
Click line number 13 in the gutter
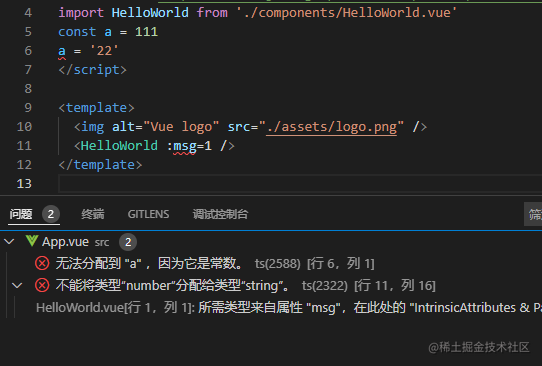click(x=24, y=184)
